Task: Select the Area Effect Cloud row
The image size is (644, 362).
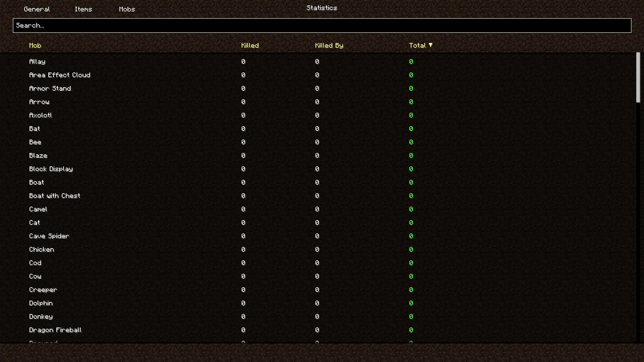Action: pos(59,75)
